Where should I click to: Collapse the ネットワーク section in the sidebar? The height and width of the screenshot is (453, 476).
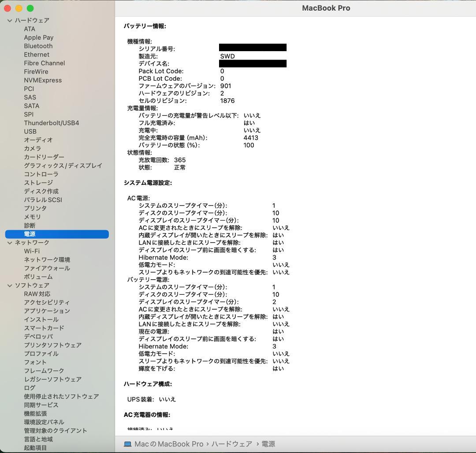click(x=9, y=242)
